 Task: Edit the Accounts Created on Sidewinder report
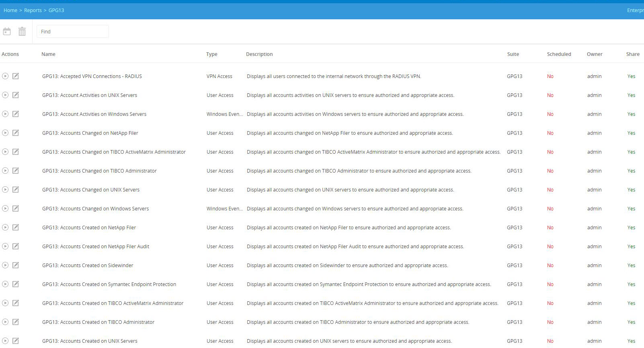pyautogui.click(x=16, y=265)
